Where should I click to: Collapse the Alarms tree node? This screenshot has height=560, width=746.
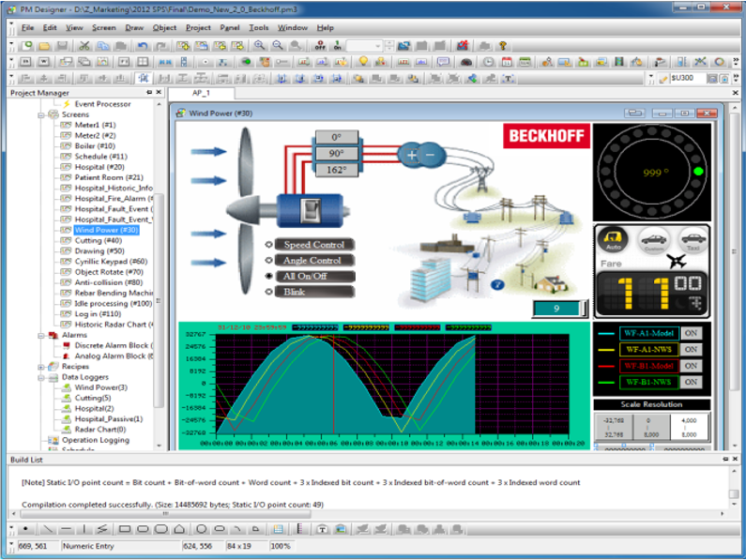(x=41, y=336)
